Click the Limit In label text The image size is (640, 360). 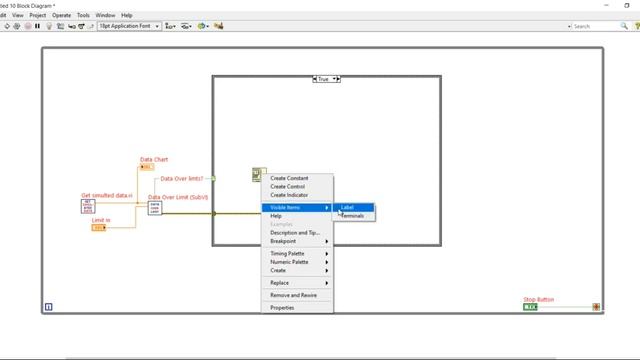pos(101,220)
